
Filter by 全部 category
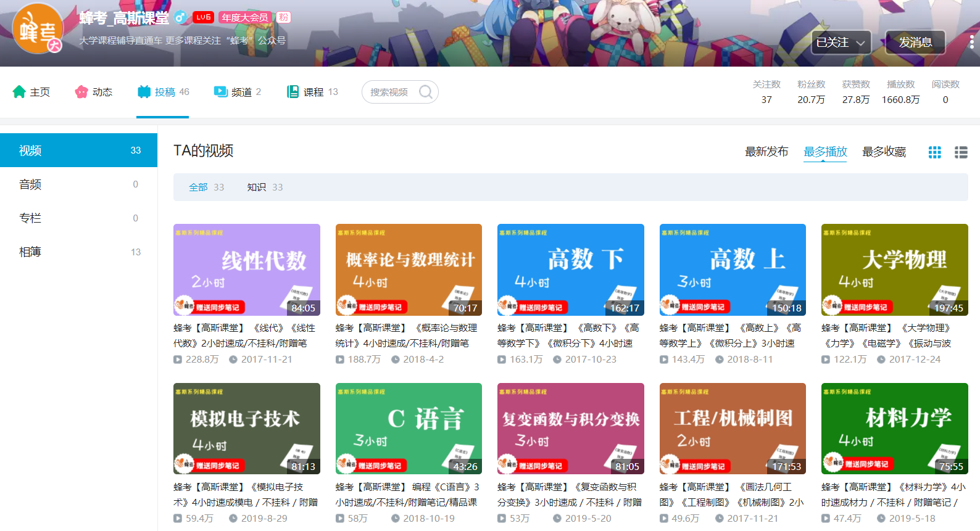[x=206, y=187]
